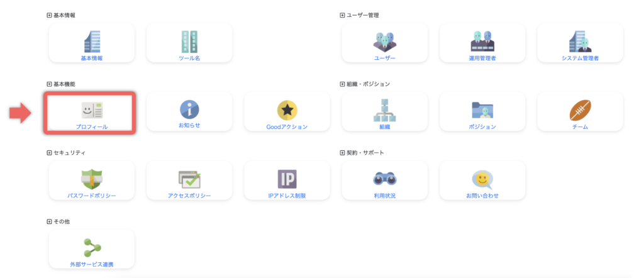Click the IPアドレス制限 IP icon
644x278 pixels.
click(287, 179)
